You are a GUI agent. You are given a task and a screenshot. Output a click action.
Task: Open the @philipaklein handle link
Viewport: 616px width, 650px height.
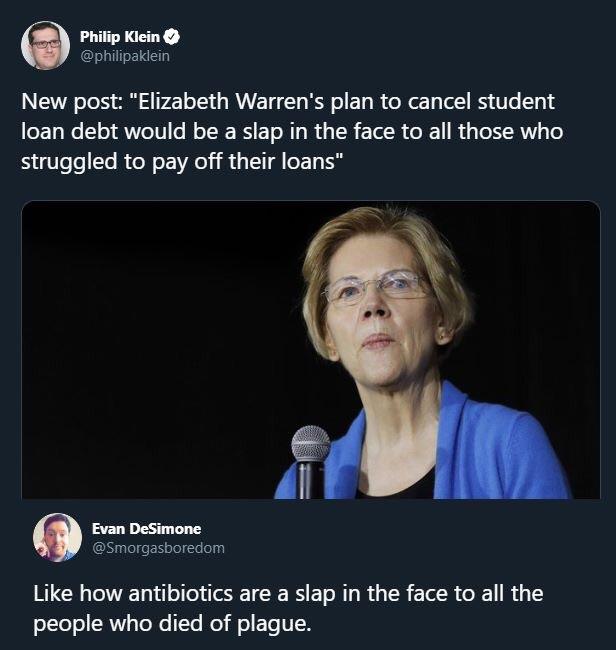coord(124,56)
